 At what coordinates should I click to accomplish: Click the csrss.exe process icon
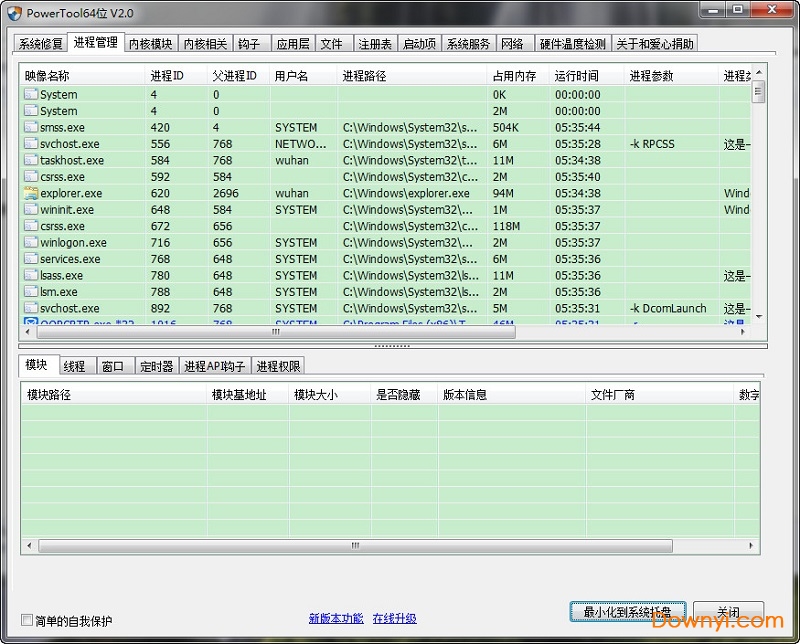pos(30,176)
